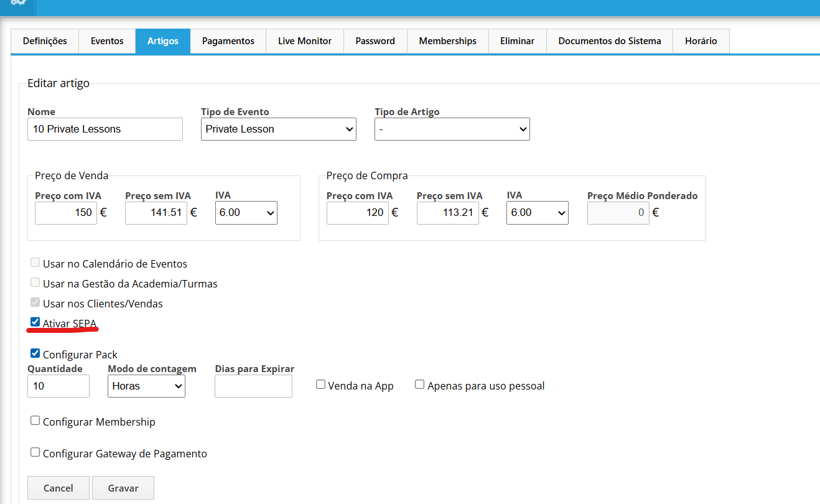Click the Cancel button
The image size is (820, 504).
(58, 488)
